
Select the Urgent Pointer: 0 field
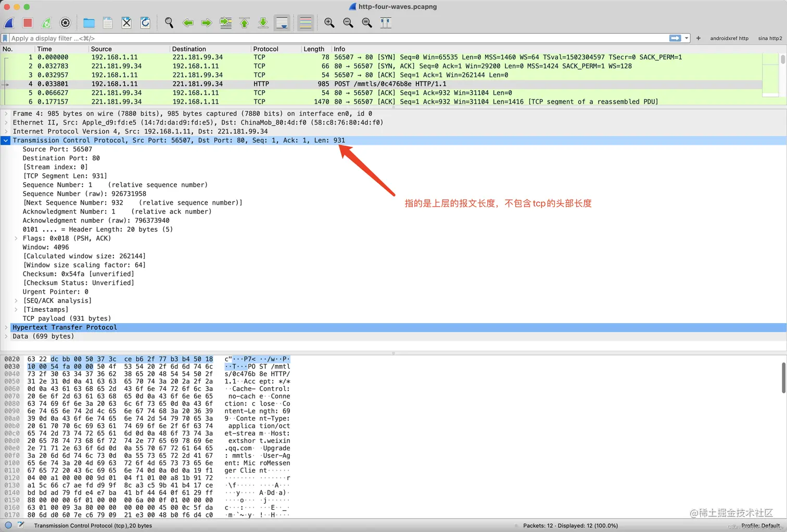click(56, 292)
